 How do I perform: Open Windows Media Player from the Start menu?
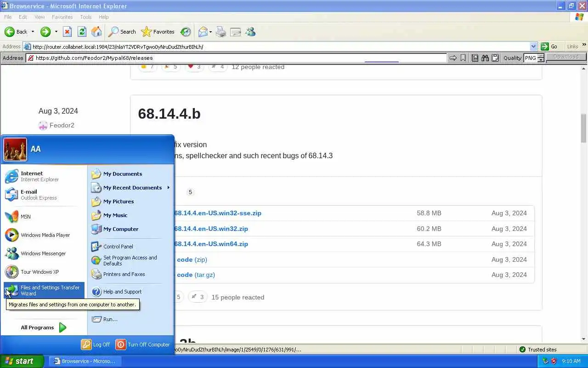[x=44, y=235]
